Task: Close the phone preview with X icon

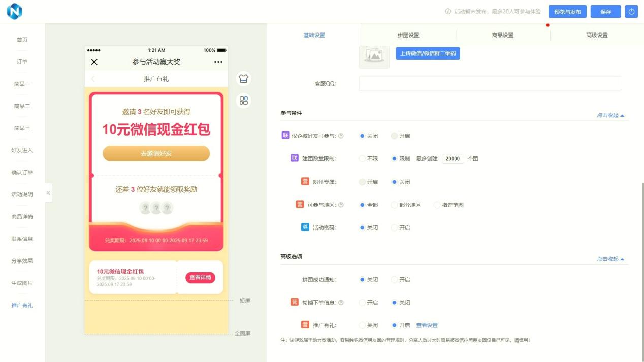Action: pos(94,62)
